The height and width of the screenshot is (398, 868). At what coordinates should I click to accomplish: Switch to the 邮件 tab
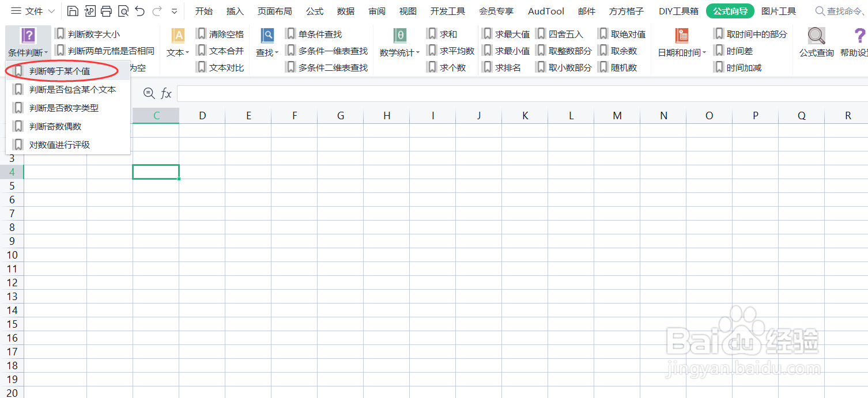click(x=586, y=11)
